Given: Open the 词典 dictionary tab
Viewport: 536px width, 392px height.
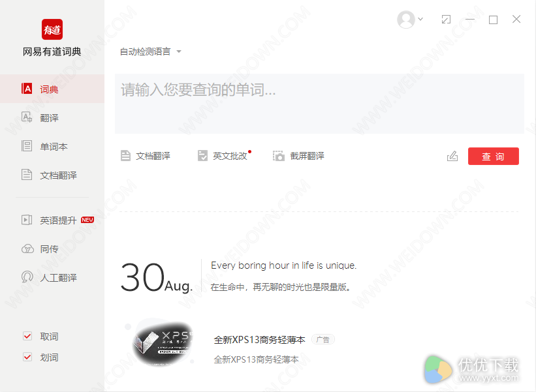Looking at the screenshot, I should 52,89.
